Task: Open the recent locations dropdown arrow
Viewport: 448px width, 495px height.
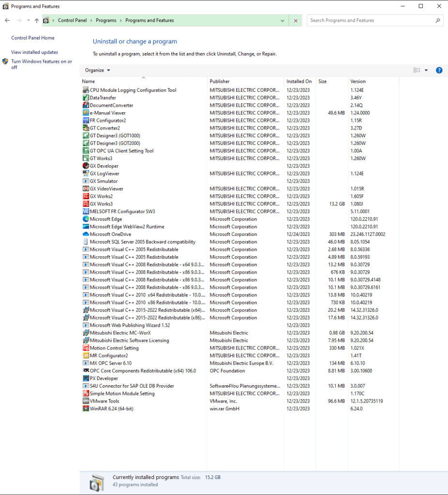Action: (x=29, y=20)
